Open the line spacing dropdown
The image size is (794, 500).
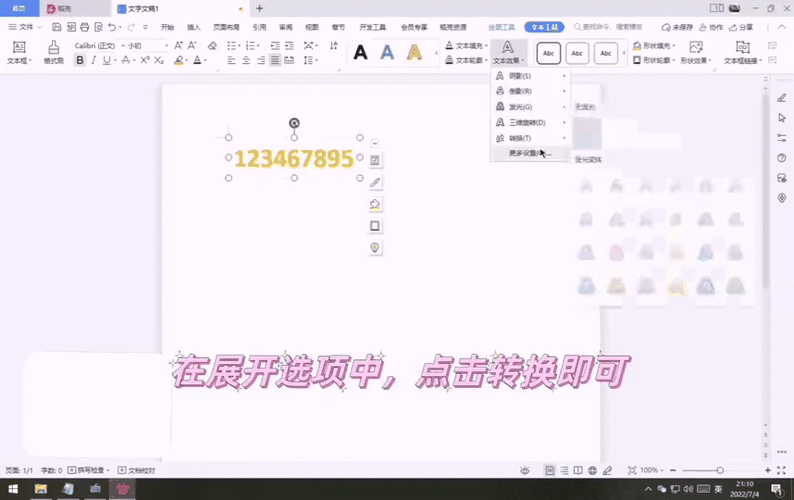click(310, 60)
